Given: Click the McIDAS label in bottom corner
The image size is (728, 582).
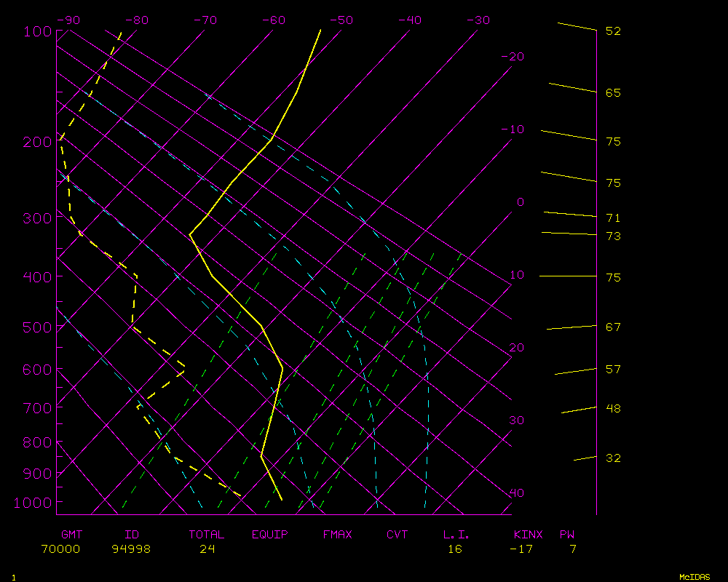Looking at the screenshot, I should tap(695, 577).
